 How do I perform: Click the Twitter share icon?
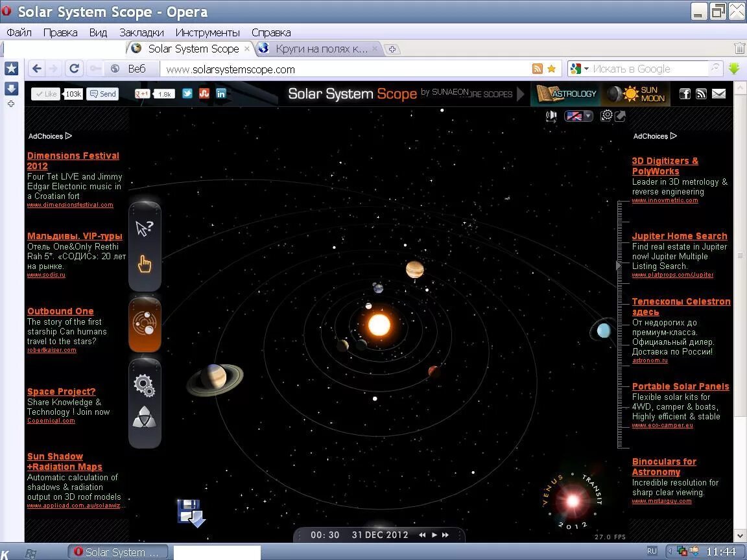tap(187, 93)
